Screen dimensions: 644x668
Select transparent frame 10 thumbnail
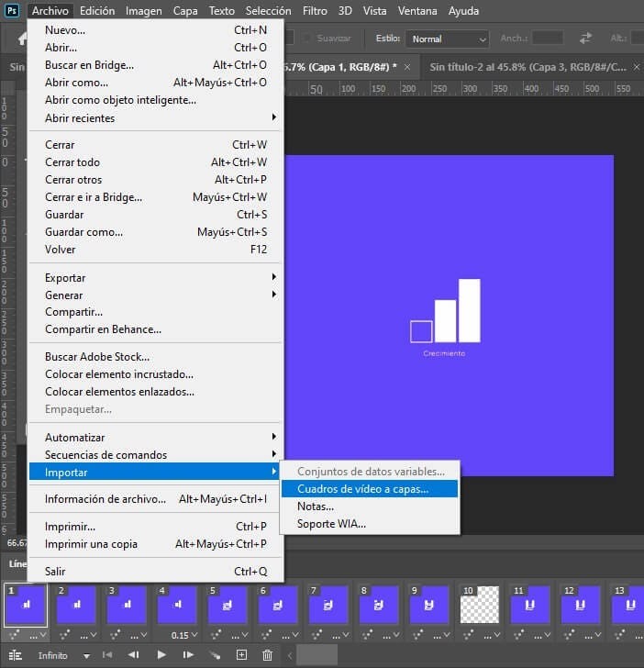(480, 605)
